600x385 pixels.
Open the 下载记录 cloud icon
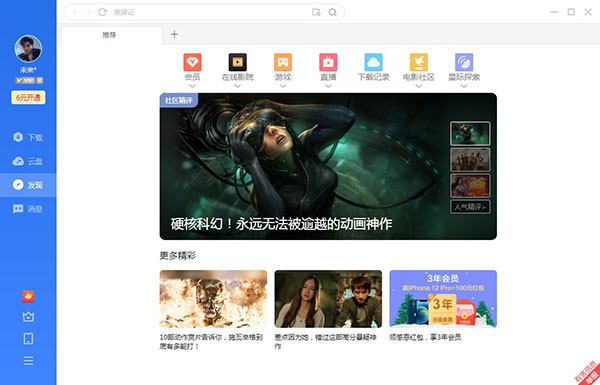373,62
